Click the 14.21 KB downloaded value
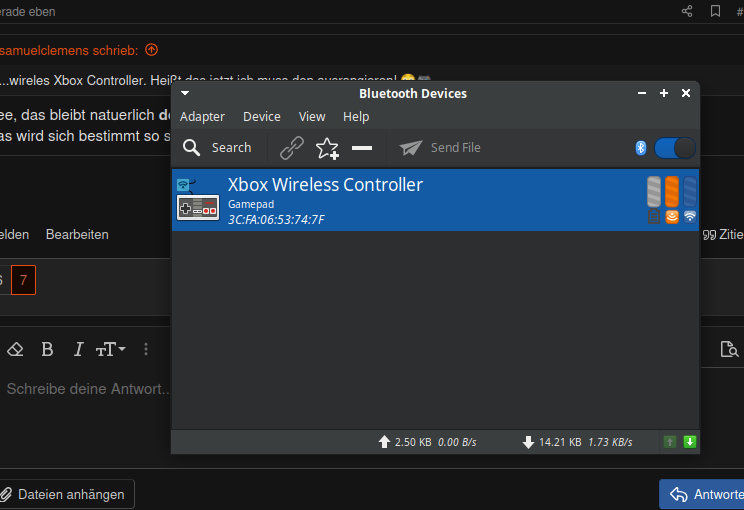Image resolution: width=744 pixels, height=510 pixels. (560, 442)
